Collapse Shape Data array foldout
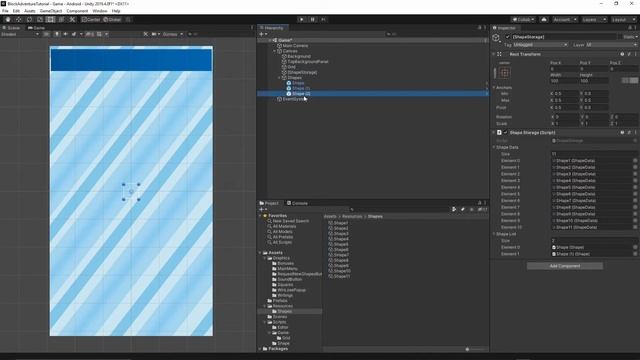Image resolution: width=640 pixels, height=360 pixels. tap(493, 147)
